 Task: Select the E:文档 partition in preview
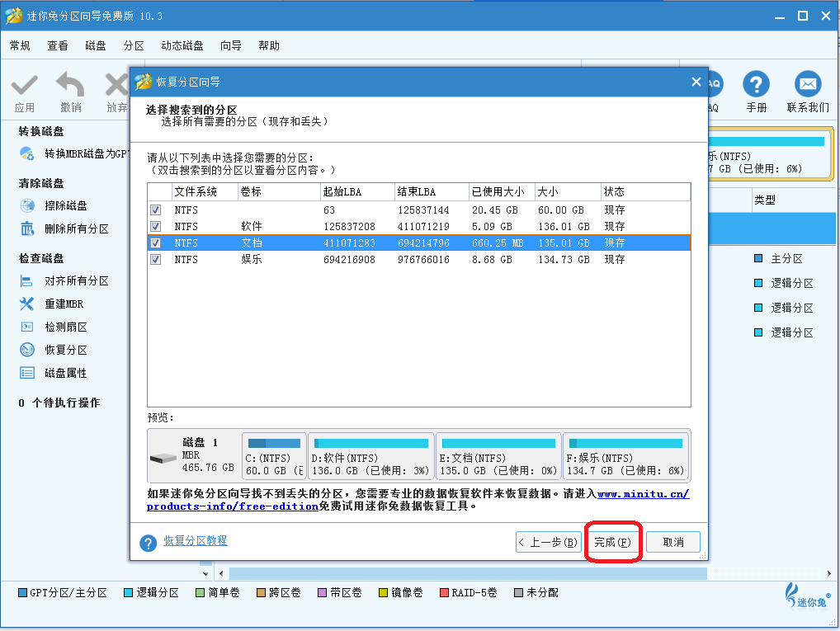(x=498, y=456)
